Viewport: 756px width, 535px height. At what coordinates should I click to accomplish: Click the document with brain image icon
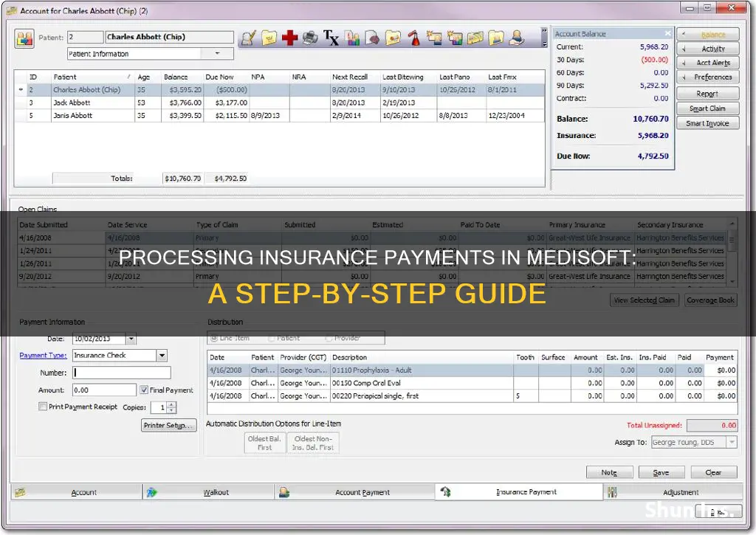(372, 38)
